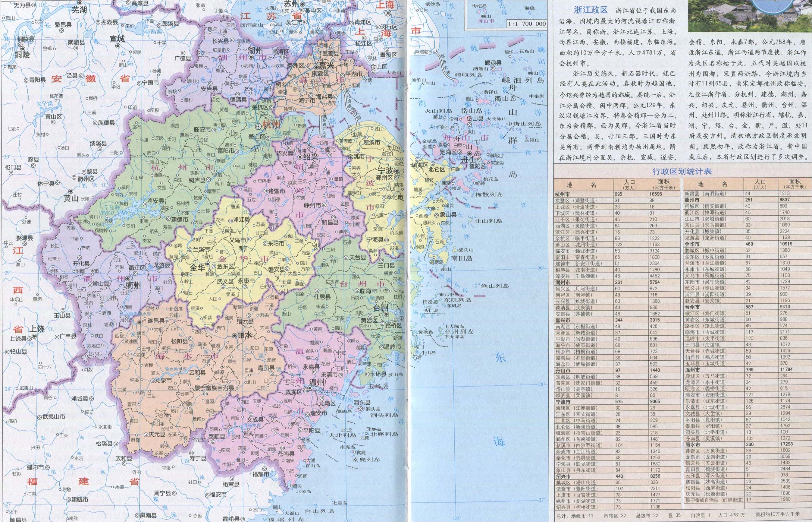Click the 16596 area value for 杭州市
This screenshot has height=522, width=812.
tap(656, 194)
